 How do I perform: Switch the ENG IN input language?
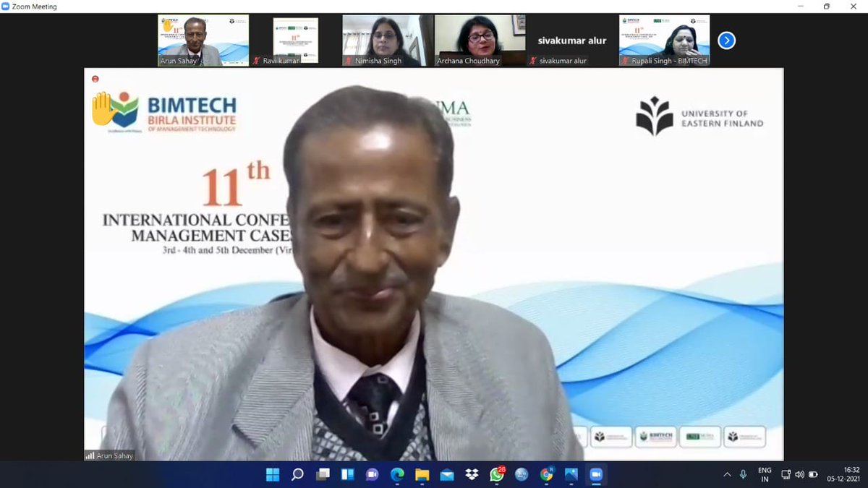point(765,475)
